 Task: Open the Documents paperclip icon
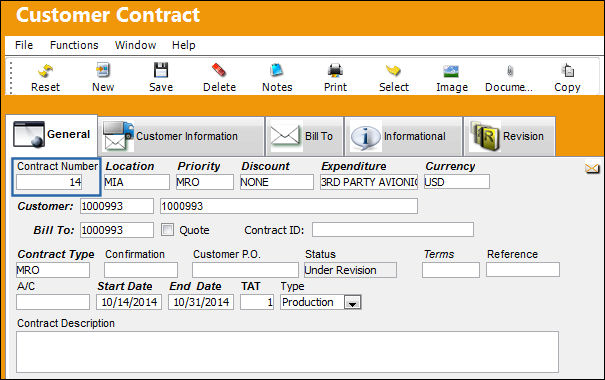(x=510, y=71)
